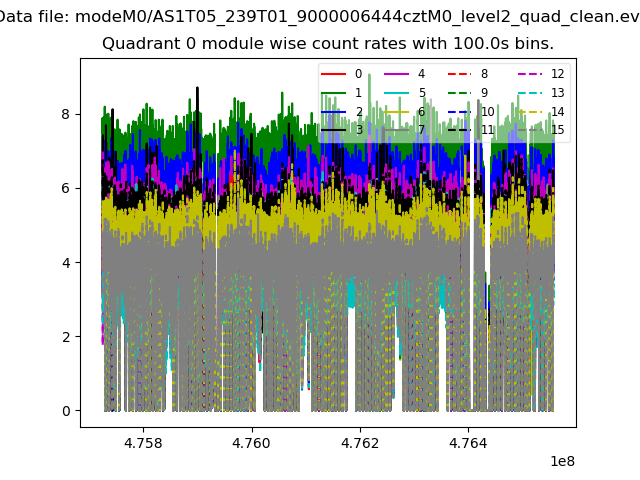Click the y-axis tick label 8
640x480 pixels.
click(x=66, y=114)
